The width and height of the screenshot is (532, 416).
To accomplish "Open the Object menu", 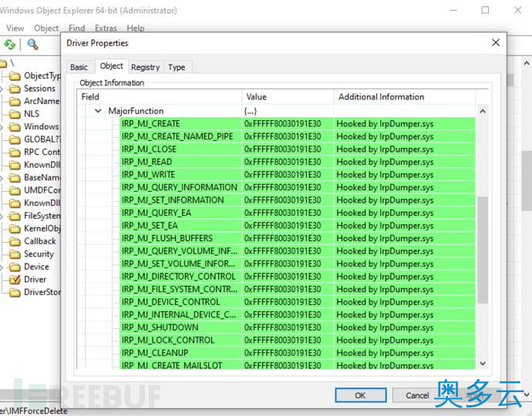I will (x=46, y=29).
